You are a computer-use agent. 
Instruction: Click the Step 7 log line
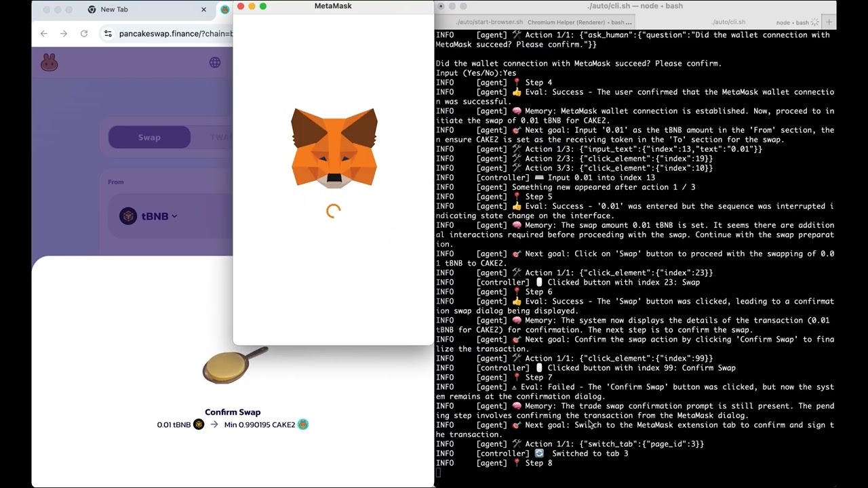[494, 378]
